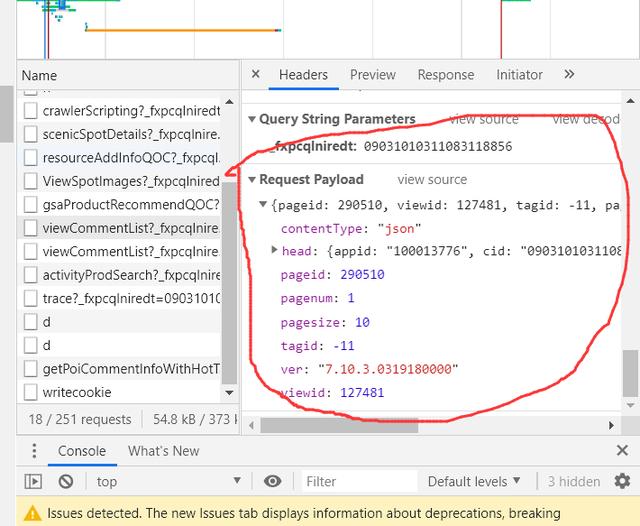The width and height of the screenshot is (640, 526).
Task: Click request list scrollbar down arrow
Action: click(x=229, y=393)
